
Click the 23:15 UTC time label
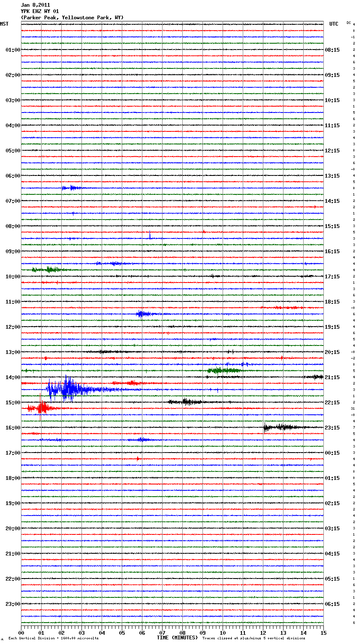click(332, 428)
